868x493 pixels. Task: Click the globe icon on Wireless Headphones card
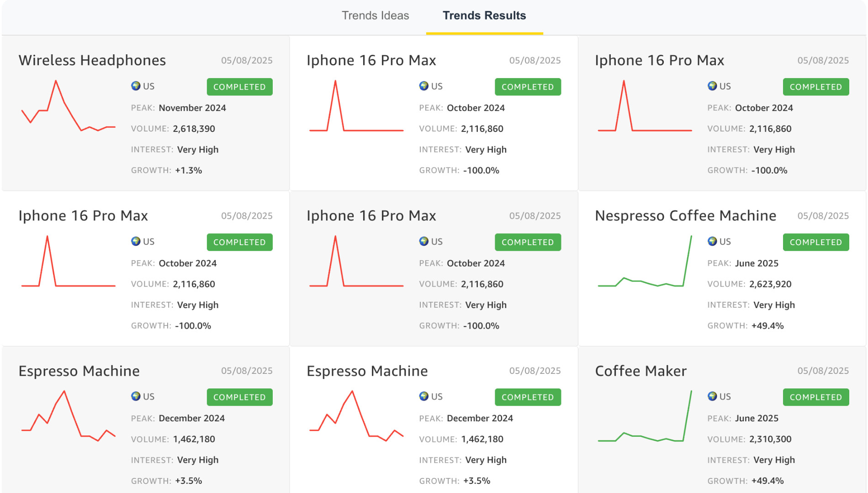tap(136, 86)
